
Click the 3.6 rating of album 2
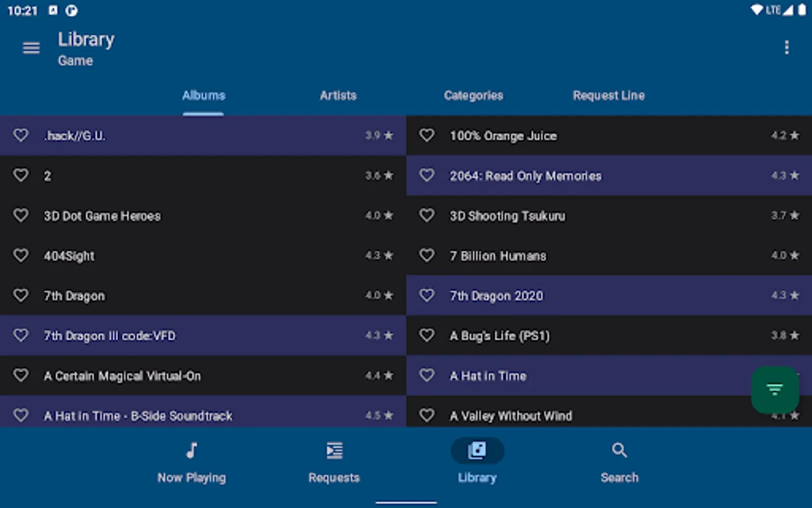(x=379, y=176)
